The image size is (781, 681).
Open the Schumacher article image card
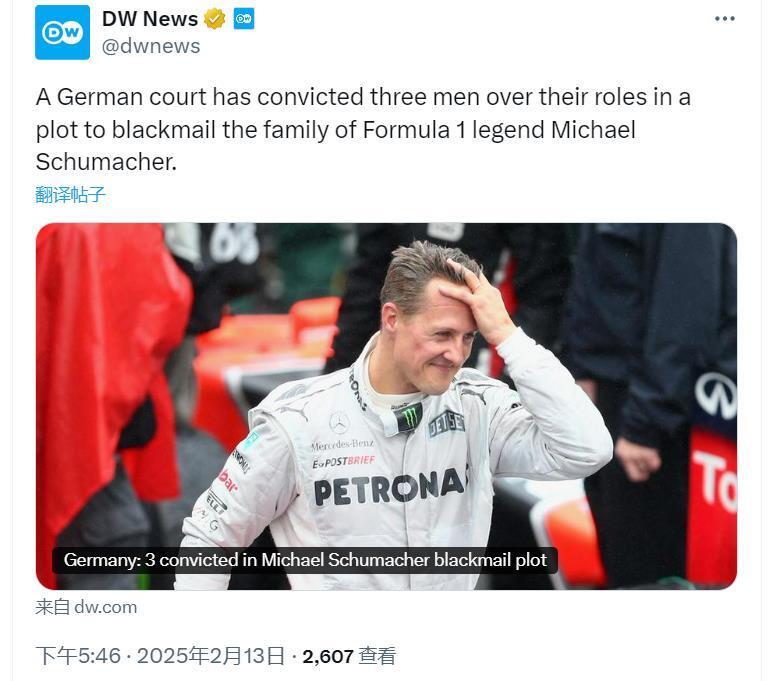(x=386, y=405)
